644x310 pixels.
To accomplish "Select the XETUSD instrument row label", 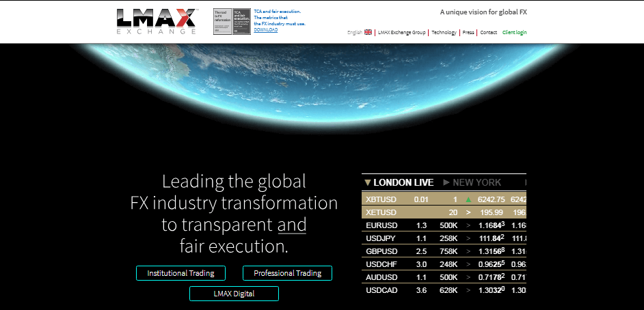I will [x=381, y=212].
